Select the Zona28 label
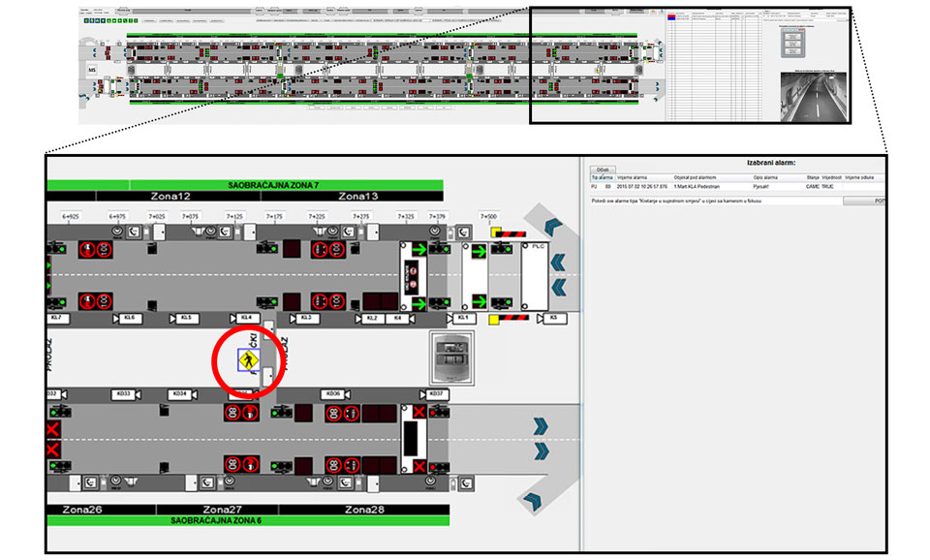 coord(364,510)
